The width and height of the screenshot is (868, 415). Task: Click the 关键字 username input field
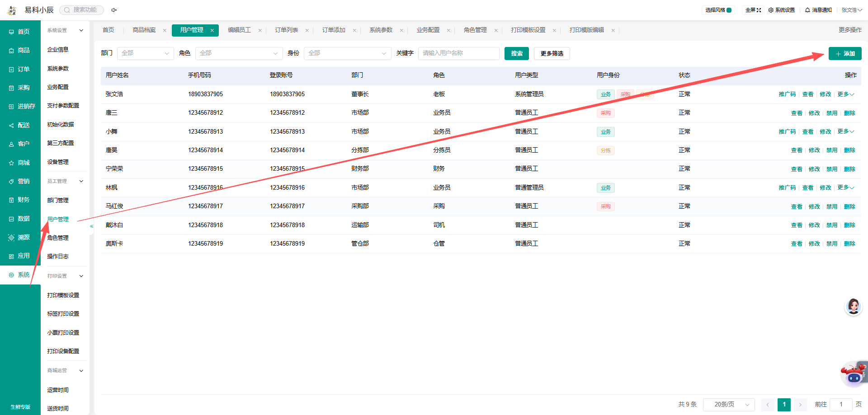458,53
